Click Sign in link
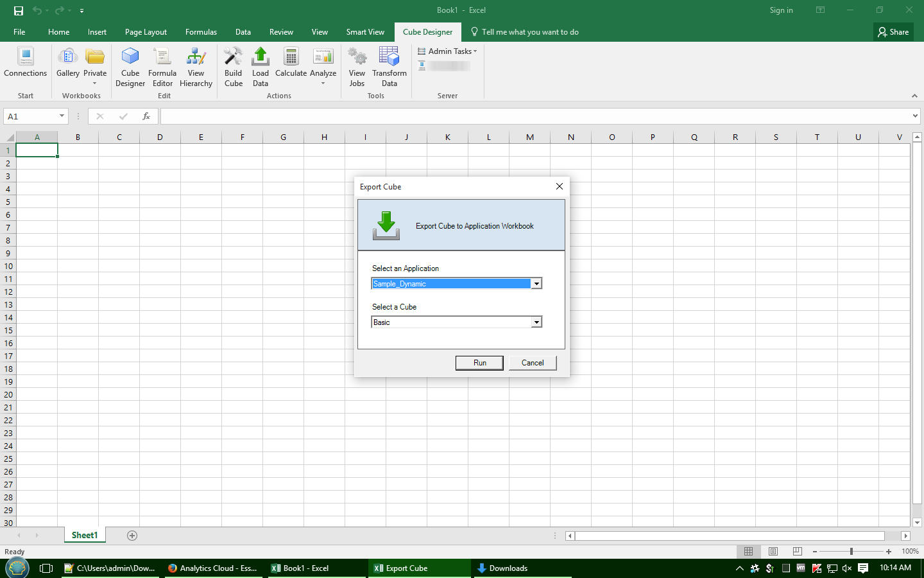924x578 pixels. coord(781,10)
